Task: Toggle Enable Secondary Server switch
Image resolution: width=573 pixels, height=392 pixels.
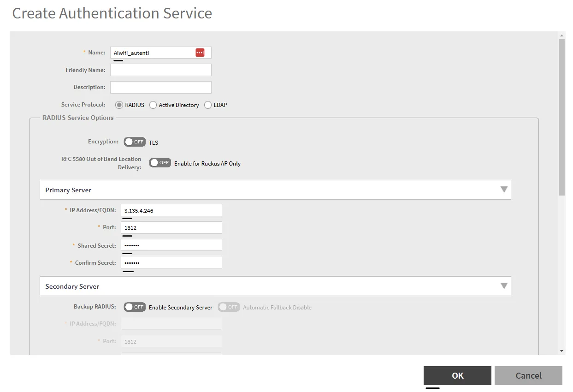Action: [x=135, y=307]
